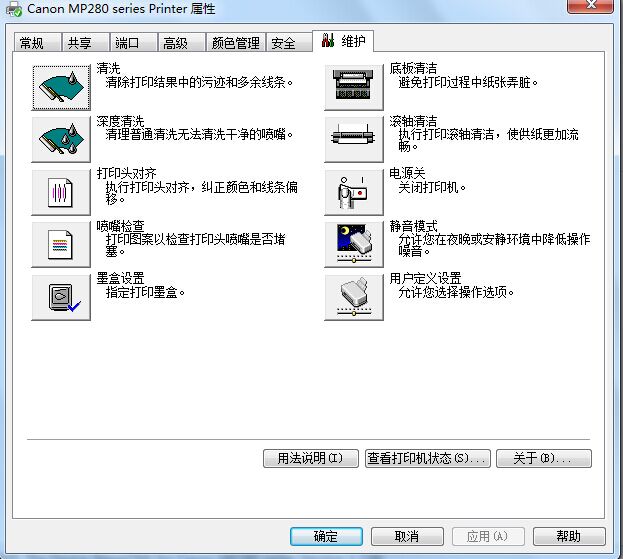This screenshot has height=559, width=623.
Task: Click the 用法说明(I) button
Action: [x=311, y=458]
